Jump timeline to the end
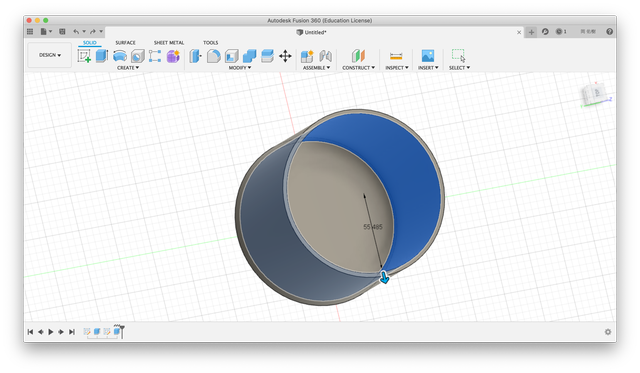Screen dimensions: 640x373 (72, 332)
